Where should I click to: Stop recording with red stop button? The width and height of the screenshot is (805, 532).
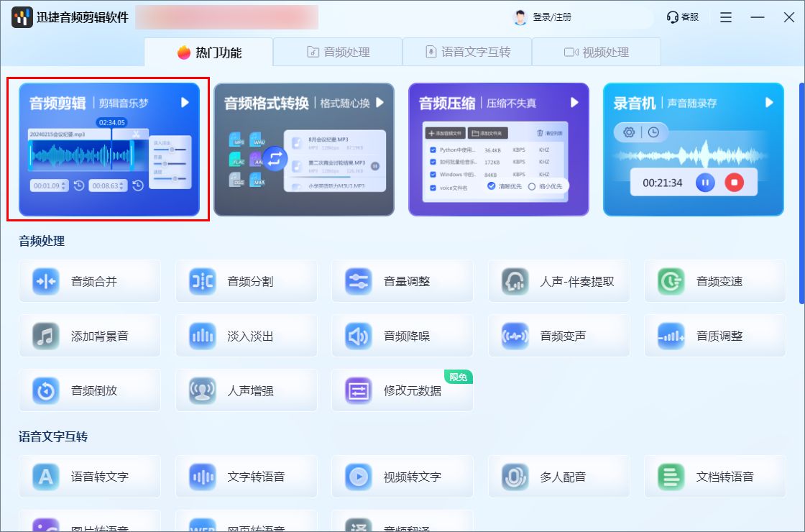[x=734, y=183]
